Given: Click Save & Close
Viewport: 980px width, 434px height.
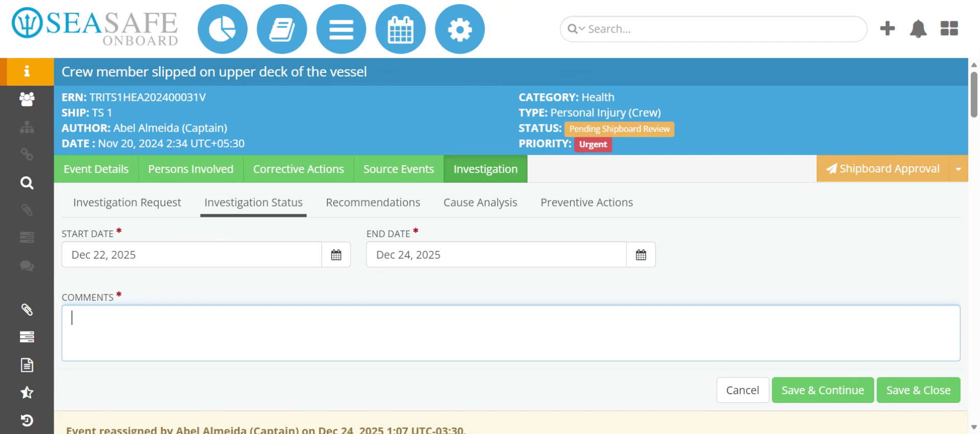Looking at the screenshot, I should [x=918, y=390].
